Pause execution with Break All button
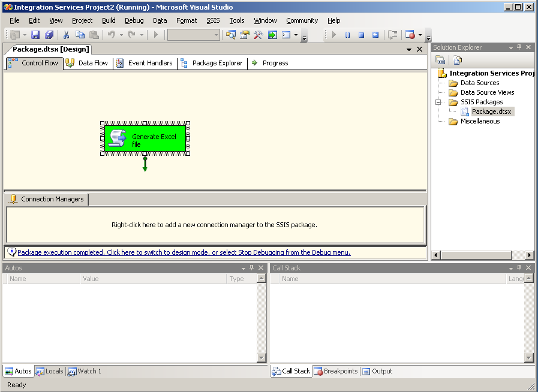538x392 pixels. pyautogui.click(x=348, y=35)
